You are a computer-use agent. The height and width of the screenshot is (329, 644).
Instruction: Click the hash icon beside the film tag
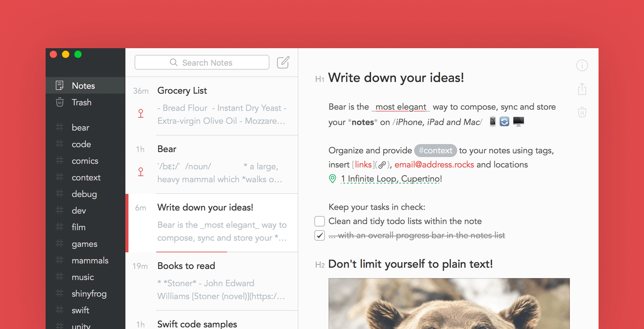click(x=59, y=227)
